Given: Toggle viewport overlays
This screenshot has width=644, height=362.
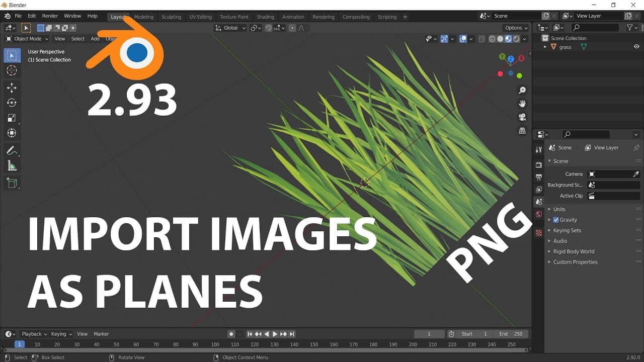Looking at the screenshot, I should (x=463, y=39).
